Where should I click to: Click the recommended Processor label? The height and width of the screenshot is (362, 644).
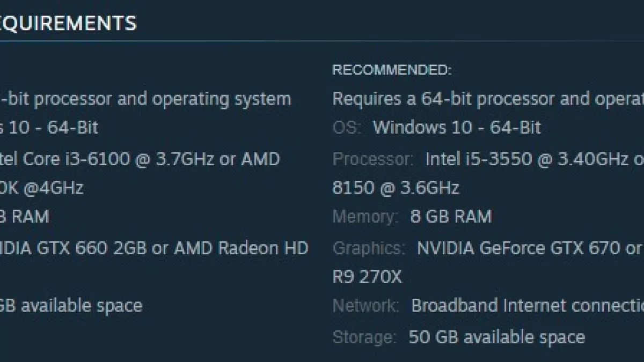point(373,159)
